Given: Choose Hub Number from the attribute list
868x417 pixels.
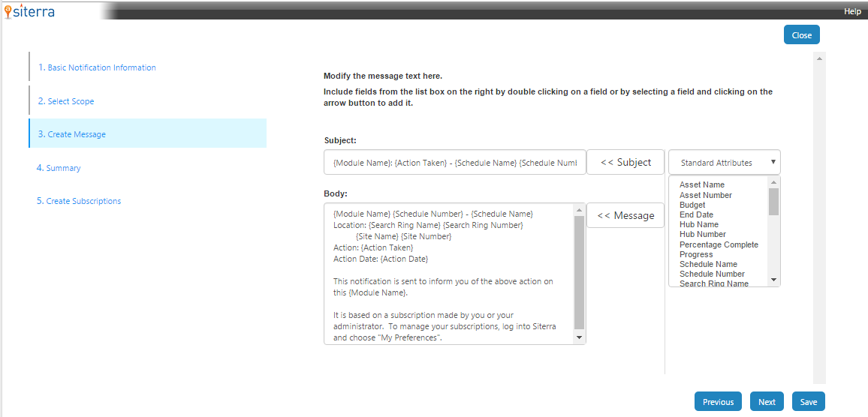Looking at the screenshot, I should (702, 234).
